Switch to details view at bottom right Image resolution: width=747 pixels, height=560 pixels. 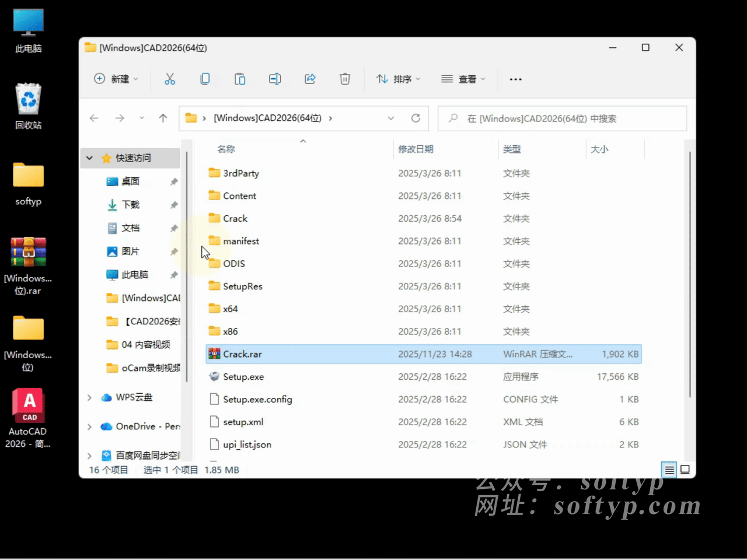point(669,470)
